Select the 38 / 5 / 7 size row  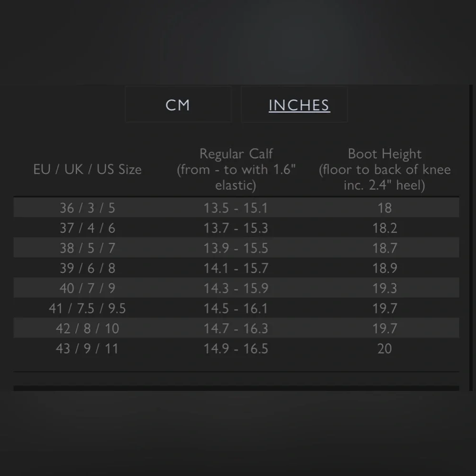click(88, 248)
